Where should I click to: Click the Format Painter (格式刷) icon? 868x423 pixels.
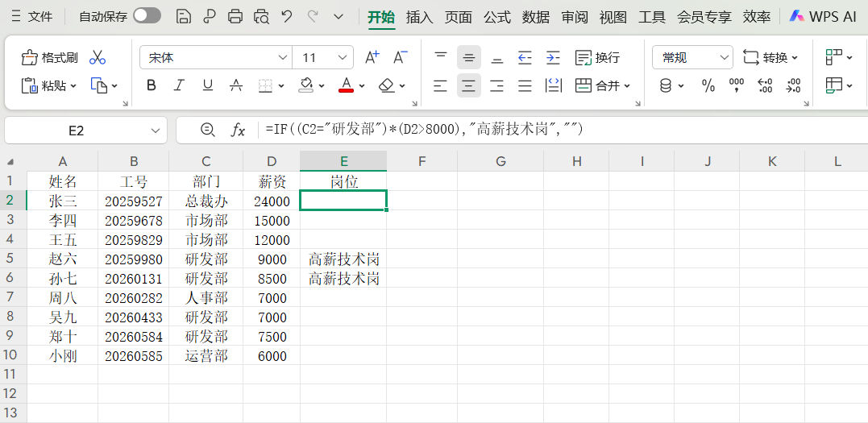click(30, 57)
